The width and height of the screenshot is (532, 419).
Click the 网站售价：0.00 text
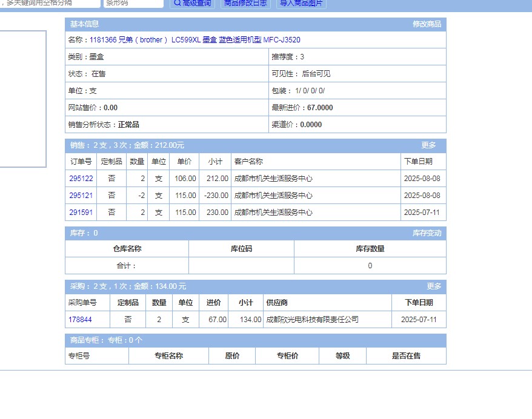93,108
